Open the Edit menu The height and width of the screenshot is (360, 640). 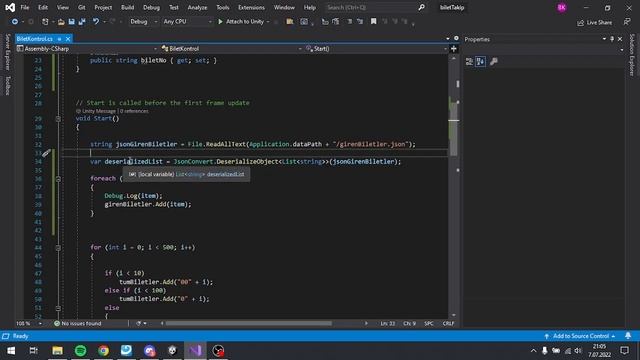43,7
